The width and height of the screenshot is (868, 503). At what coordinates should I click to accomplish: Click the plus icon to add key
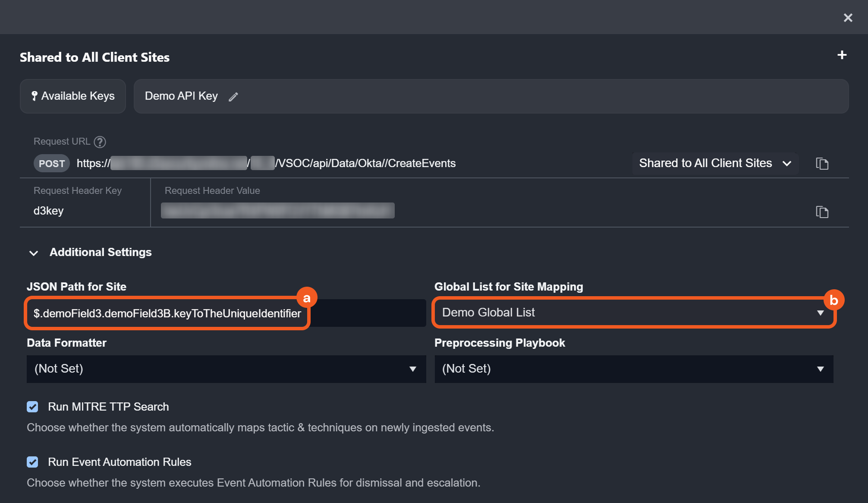pyautogui.click(x=842, y=55)
